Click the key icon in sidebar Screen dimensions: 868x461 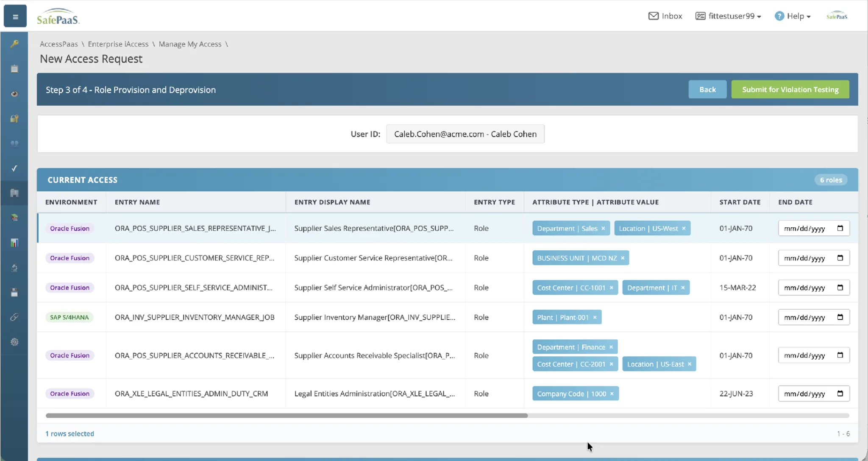point(14,44)
